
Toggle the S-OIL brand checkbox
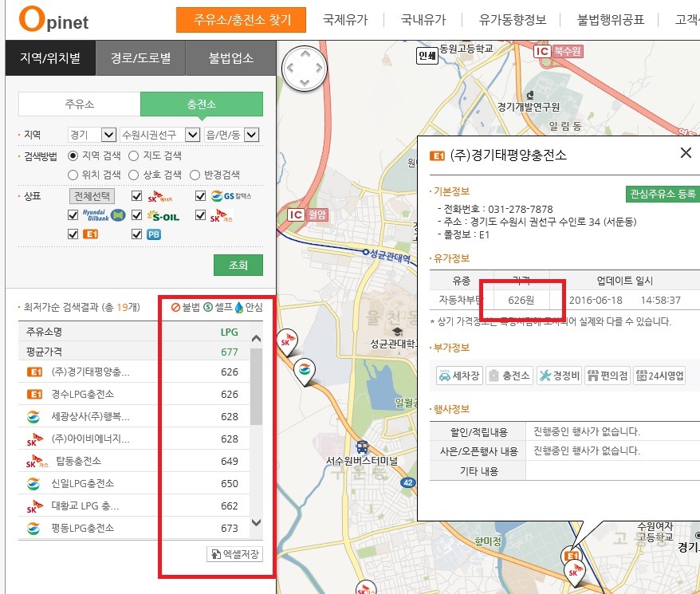tap(136, 215)
